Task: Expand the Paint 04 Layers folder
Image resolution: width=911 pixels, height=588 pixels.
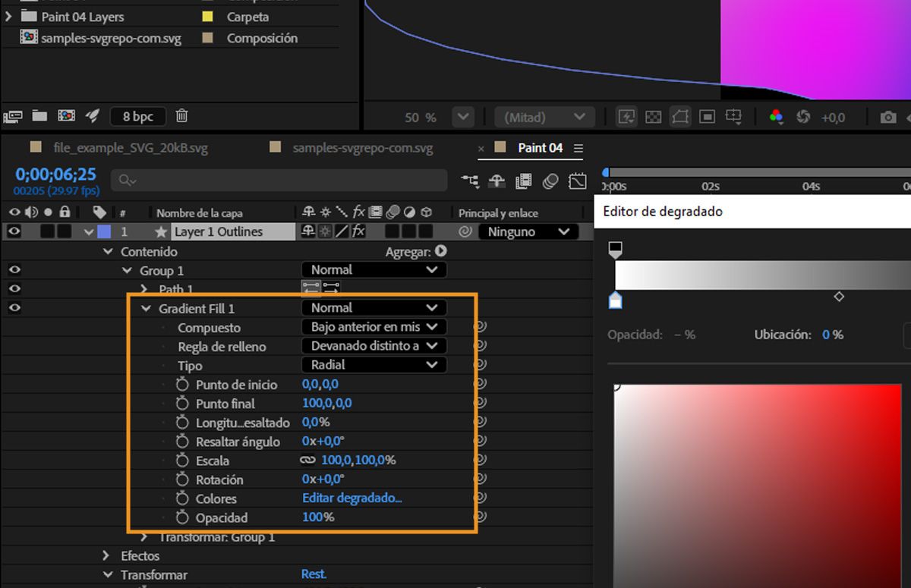Action: (x=8, y=16)
